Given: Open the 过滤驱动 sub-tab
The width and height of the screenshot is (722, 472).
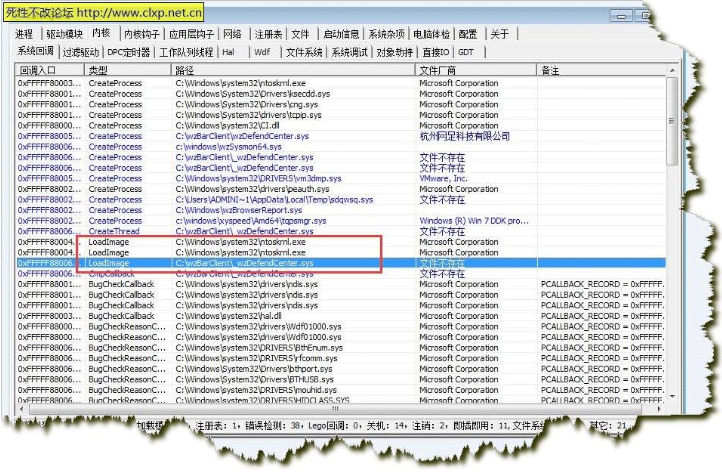Looking at the screenshot, I should tap(80, 51).
